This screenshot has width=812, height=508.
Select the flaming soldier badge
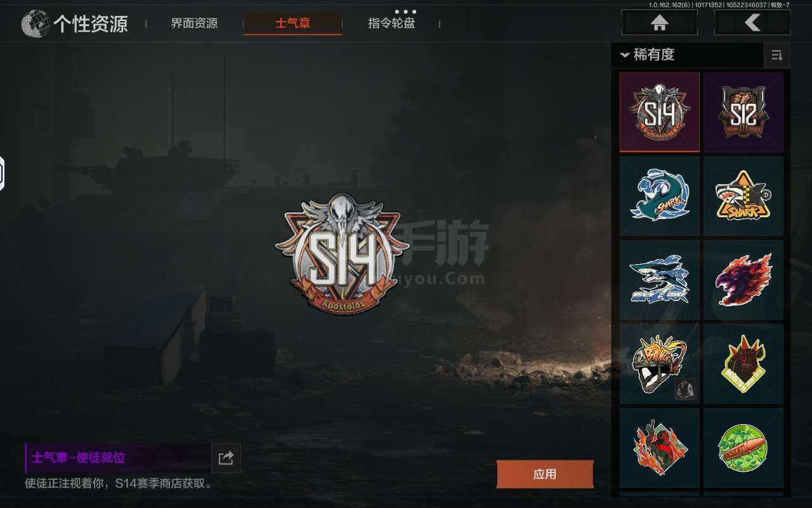[x=660, y=448]
